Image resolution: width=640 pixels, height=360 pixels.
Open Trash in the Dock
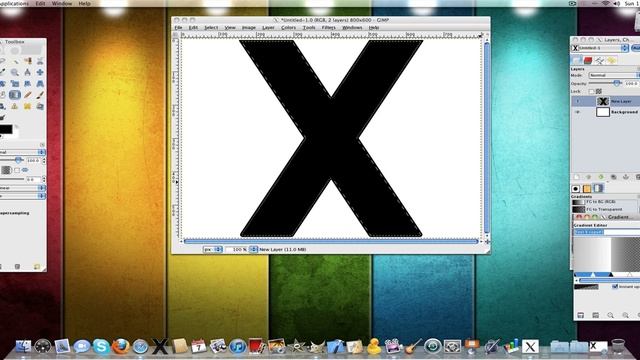pos(618,347)
